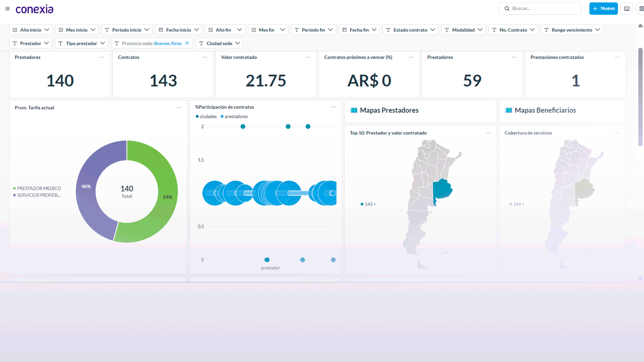644x362 pixels.
Task: Open options menu of Cobertura de servicios map
Action: pyautogui.click(x=617, y=133)
